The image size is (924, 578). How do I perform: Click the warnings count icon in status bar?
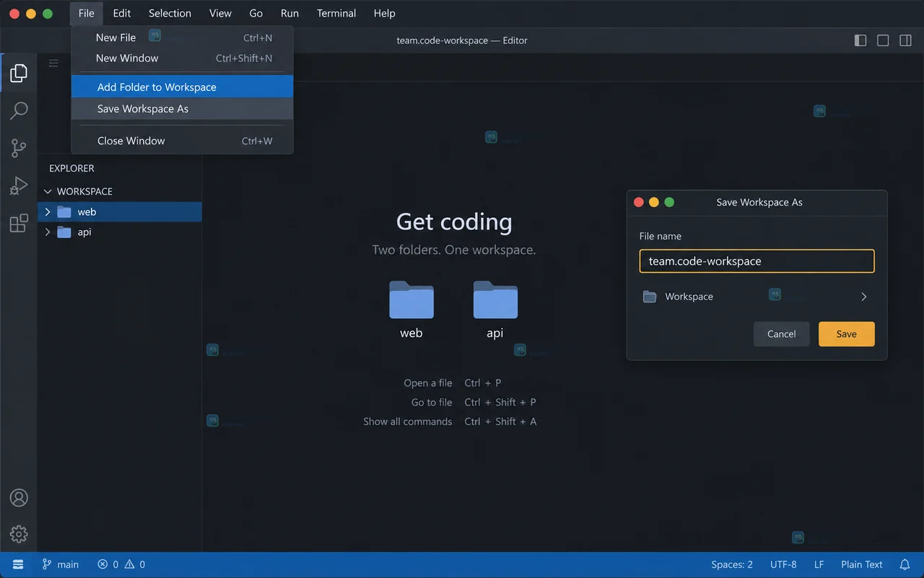pyautogui.click(x=130, y=564)
